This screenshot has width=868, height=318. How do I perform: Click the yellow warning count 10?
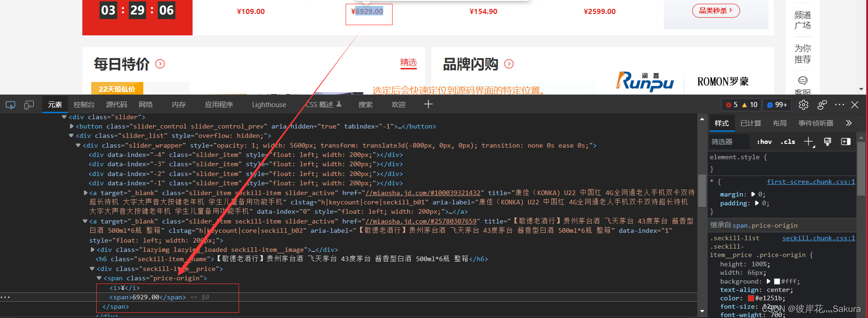tap(749, 105)
